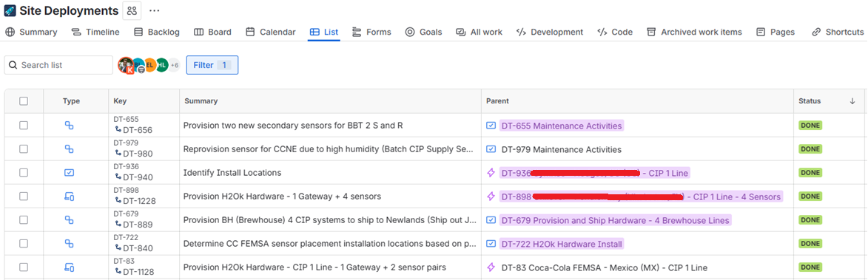Switch to the All work tab

pos(480,32)
